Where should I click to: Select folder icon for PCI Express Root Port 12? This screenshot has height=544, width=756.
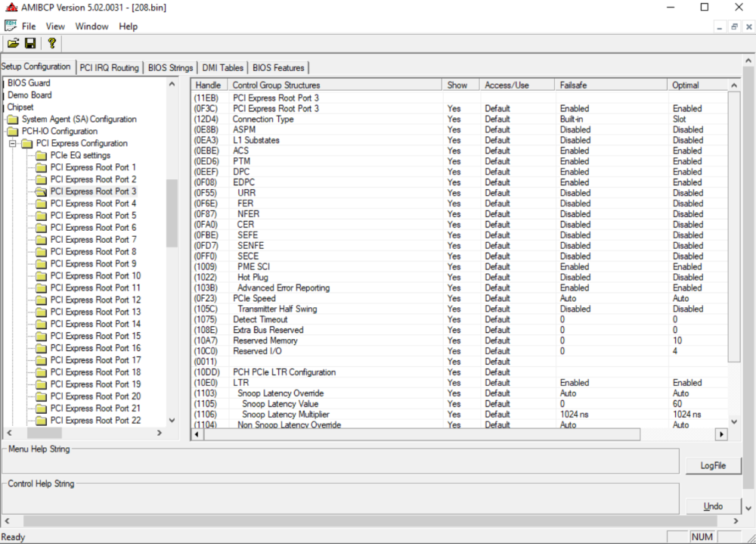click(42, 300)
